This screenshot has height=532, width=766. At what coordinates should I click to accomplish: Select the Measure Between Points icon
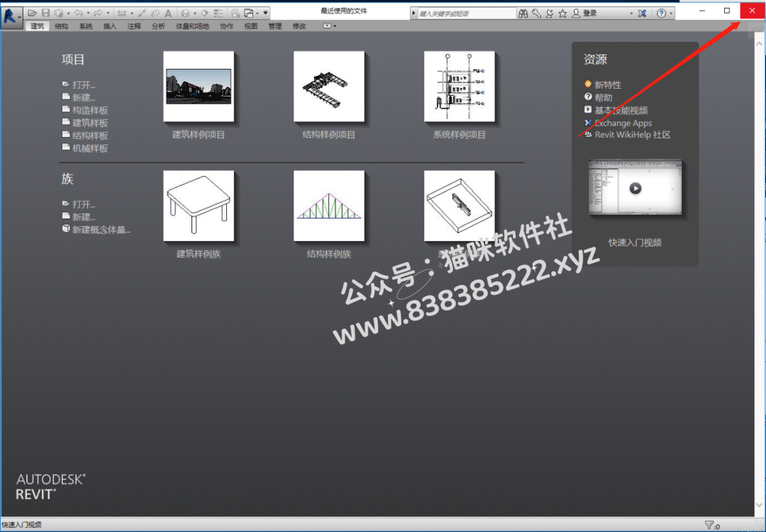[x=142, y=13]
